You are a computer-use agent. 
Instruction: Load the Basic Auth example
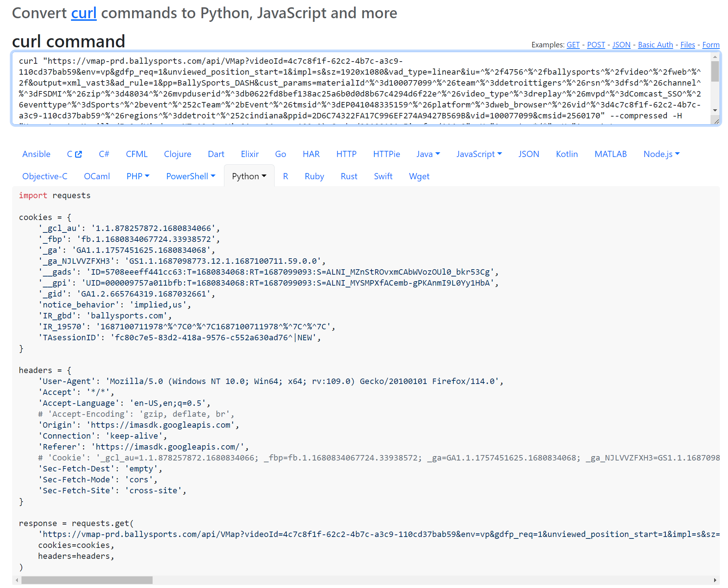pyautogui.click(x=655, y=45)
